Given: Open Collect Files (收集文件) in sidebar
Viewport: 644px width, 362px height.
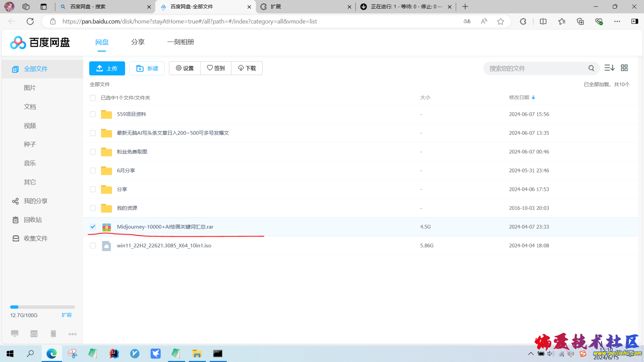Looking at the screenshot, I should [x=35, y=238].
